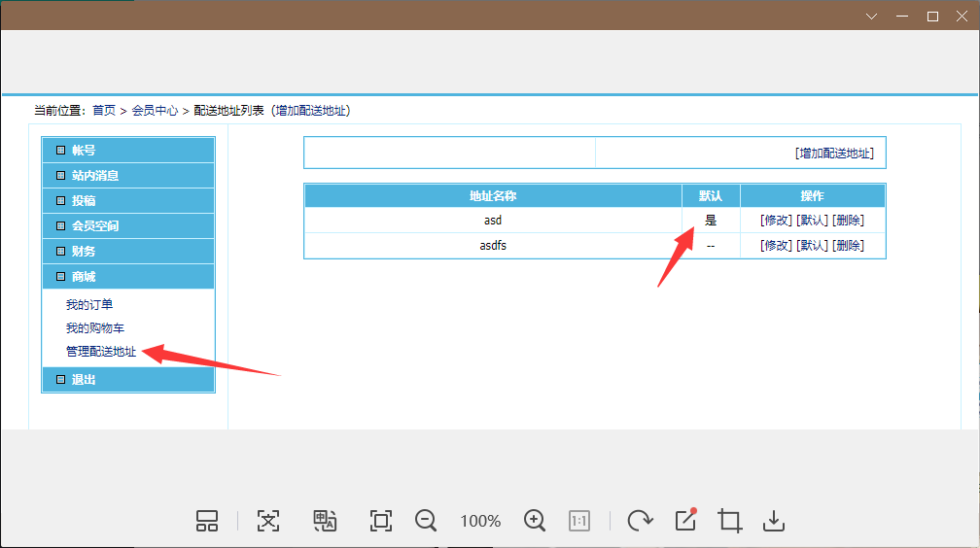
Task: Click the fit-to-window icon
Action: point(381,521)
